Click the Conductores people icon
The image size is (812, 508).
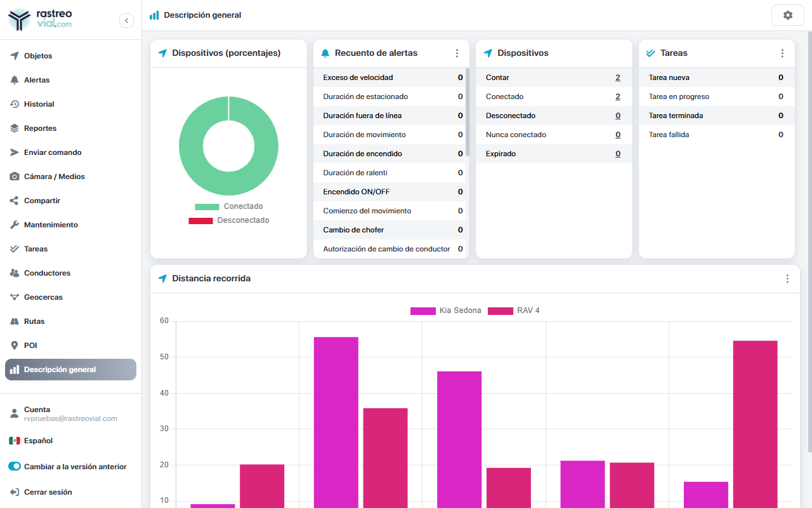[x=15, y=273]
